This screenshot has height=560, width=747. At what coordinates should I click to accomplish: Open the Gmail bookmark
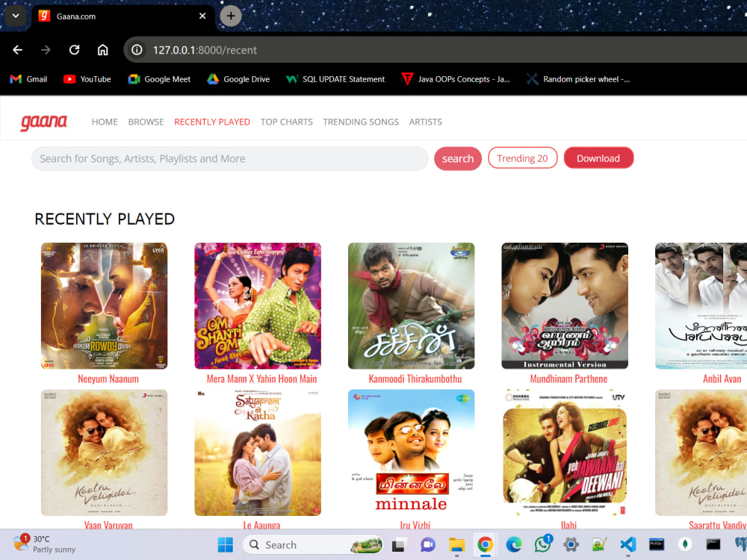(x=28, y=79)
